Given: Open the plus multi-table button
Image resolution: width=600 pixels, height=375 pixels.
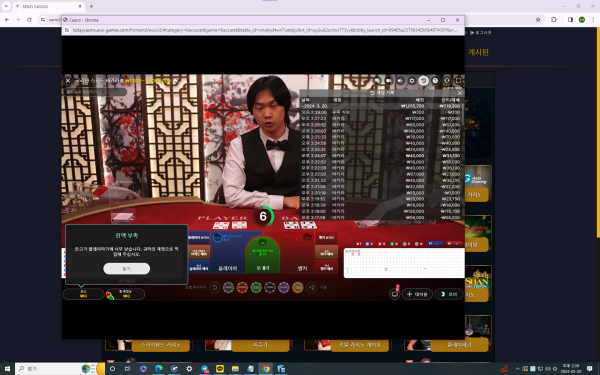Looking at the screenshot, I should [x=417, y=294].
